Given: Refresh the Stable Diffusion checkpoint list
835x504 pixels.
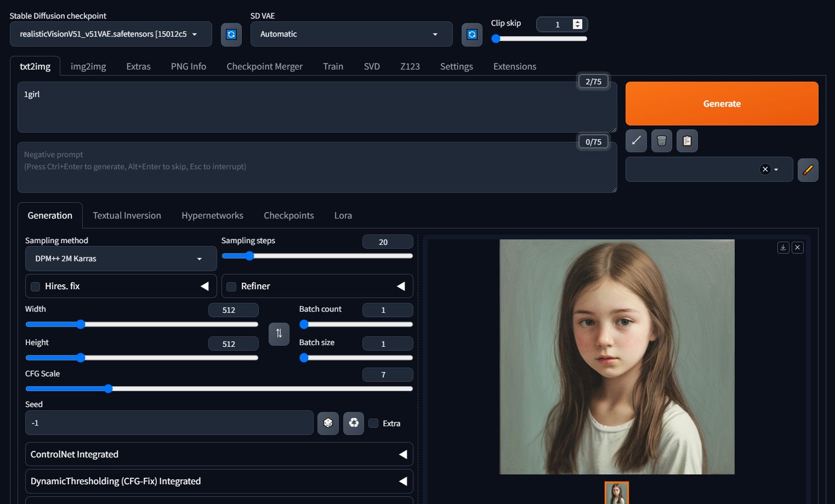Looking at the screenshot, I should coord(231,35).
